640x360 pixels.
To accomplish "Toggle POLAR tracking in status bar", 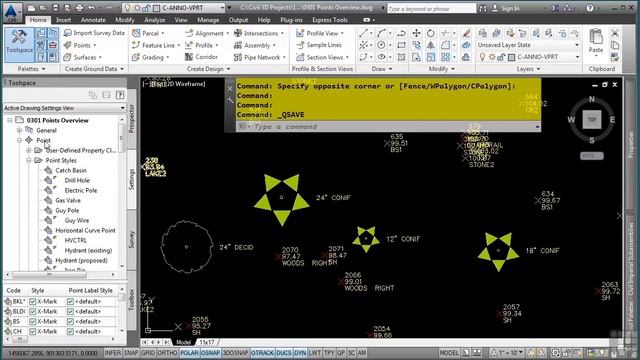I will coord(189,353).
